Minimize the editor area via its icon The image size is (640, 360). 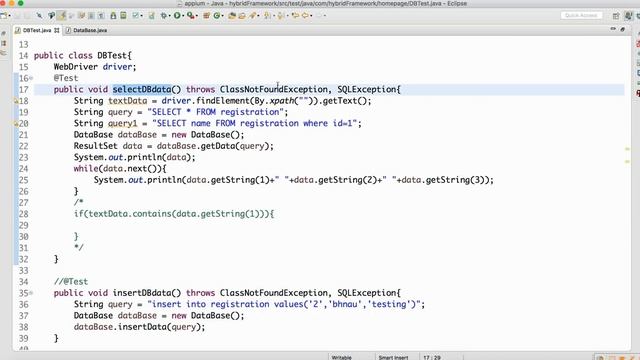(613, 29)
